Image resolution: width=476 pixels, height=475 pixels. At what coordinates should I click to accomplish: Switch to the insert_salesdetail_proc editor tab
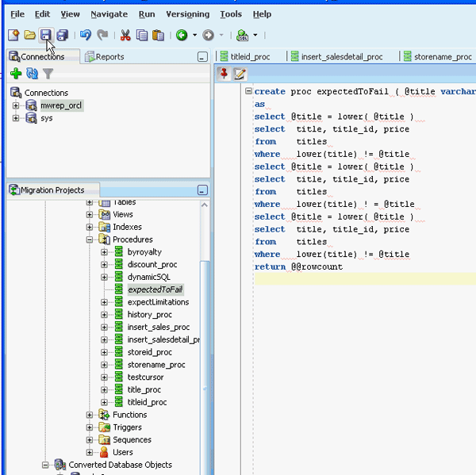click(x=340, y=57)
